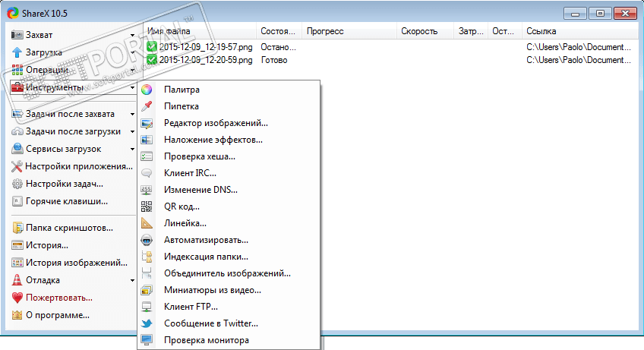Click the Операции colored grid icon
Screen dimensions: 644x350
(17, 70)
